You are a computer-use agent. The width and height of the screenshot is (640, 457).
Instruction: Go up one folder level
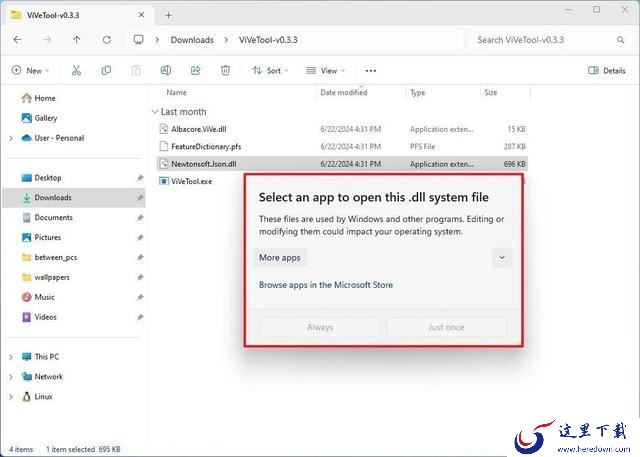pyautogui.click(x=77, y=40)
